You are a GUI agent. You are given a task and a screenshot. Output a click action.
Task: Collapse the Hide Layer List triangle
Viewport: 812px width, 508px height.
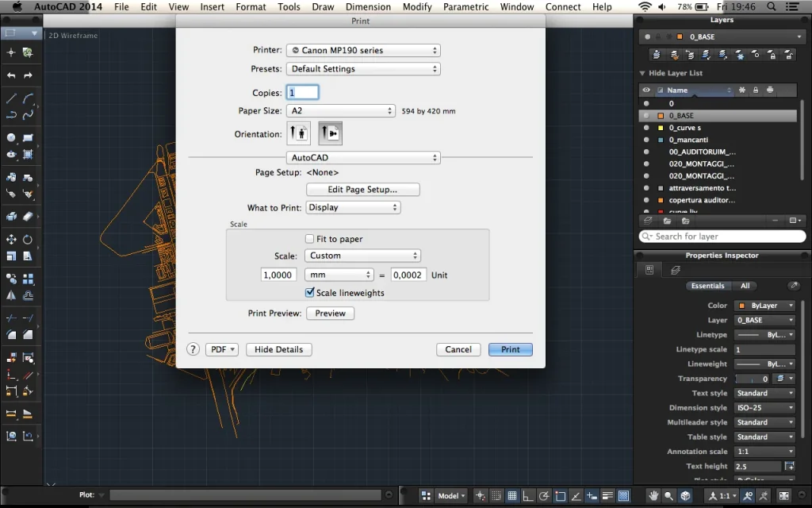point(642,73)
